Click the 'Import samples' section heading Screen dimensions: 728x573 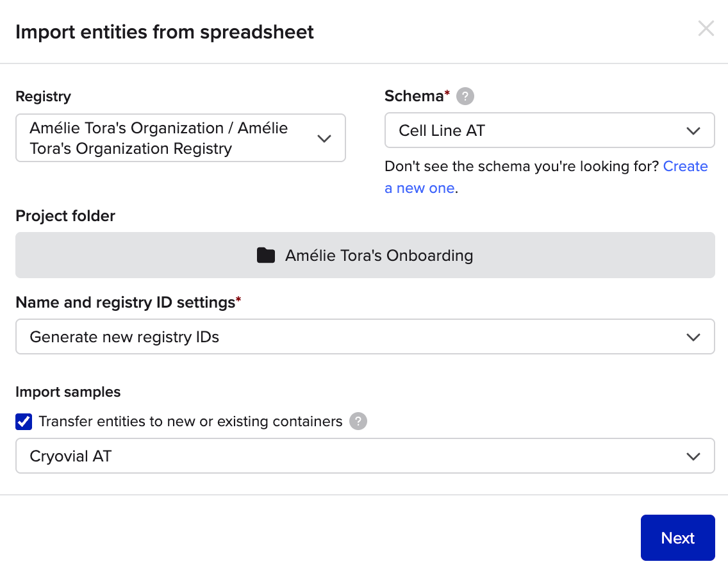(68, 392)
